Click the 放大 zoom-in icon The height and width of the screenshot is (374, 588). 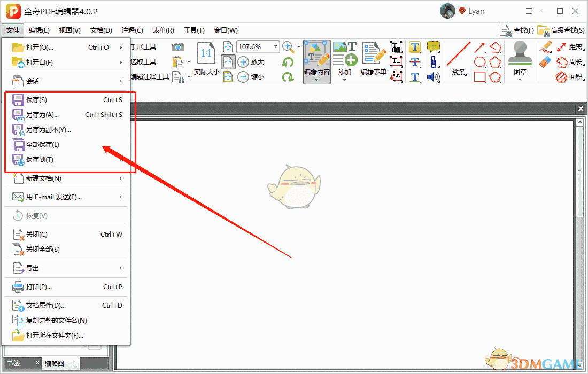245,61
